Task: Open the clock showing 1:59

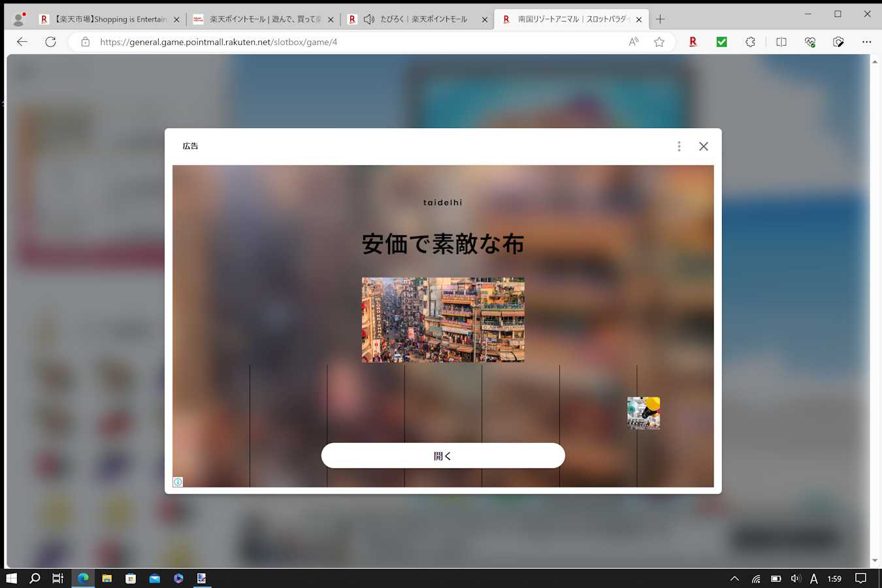Action: pos(834,578)
